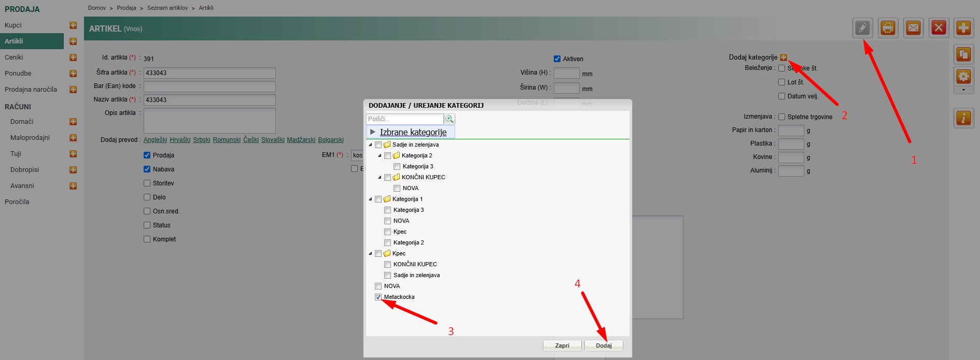Collapse the KONČNI KUPEC tree node
Screen dimensions: 980x360
(x=380, y=178)
